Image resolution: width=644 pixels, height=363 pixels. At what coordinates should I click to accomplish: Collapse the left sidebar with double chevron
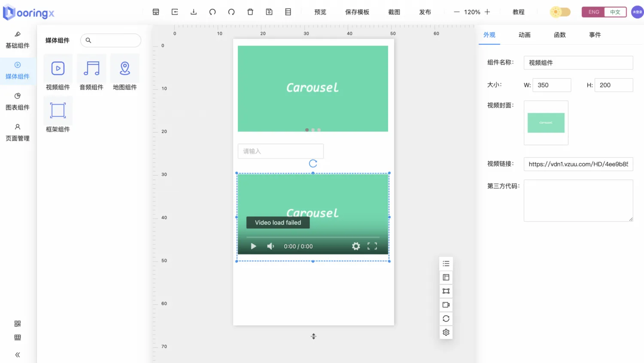(x=18, y=355)
